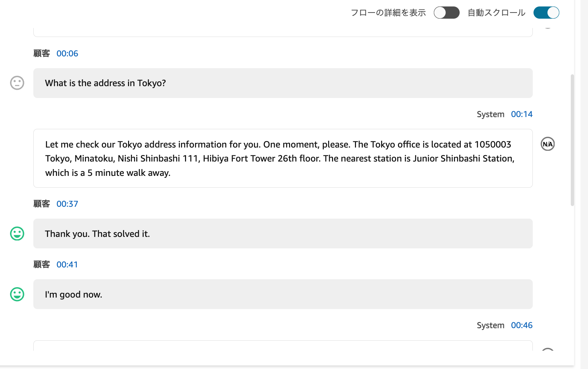Click the フローの詳細を表示 label text
This screenshot has height=369, width=588.
click(x=388, y=13)
